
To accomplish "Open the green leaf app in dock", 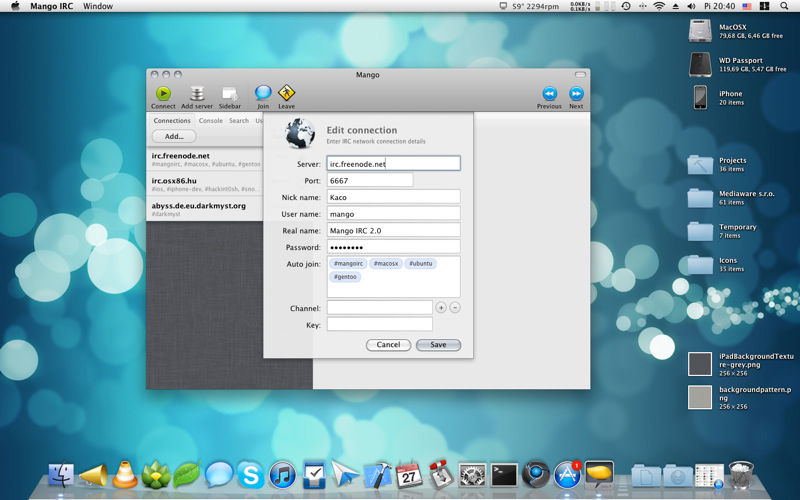I will (187, 475).
